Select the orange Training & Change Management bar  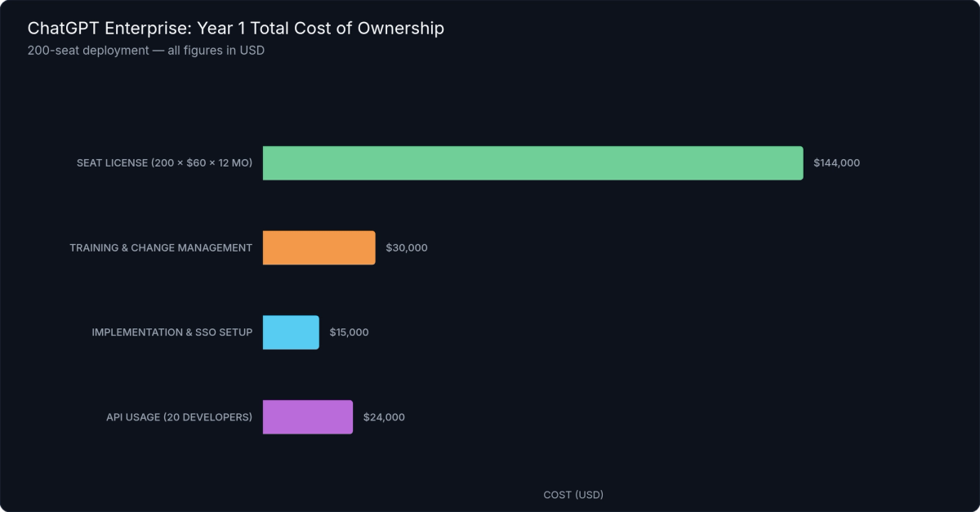coord(318,247)
